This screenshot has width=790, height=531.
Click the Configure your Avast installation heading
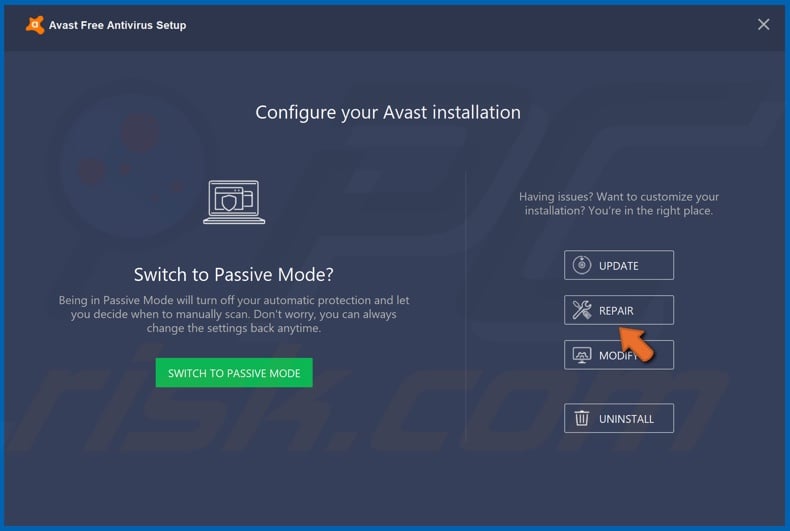click(x=388, y=112)
